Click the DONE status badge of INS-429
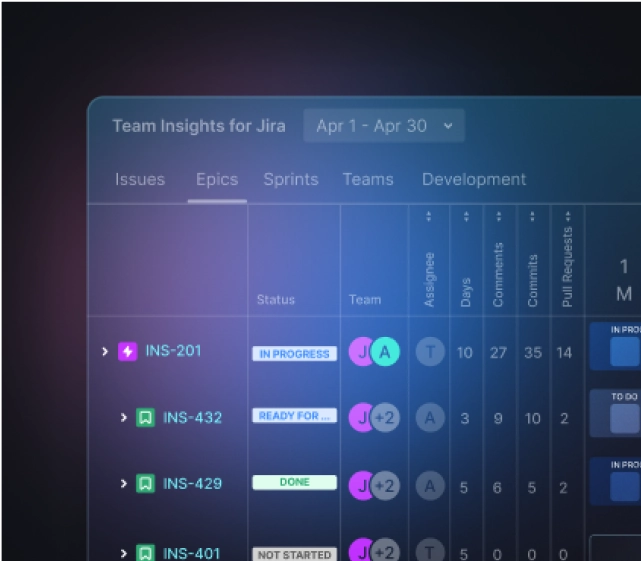 [x=295, y=482]
